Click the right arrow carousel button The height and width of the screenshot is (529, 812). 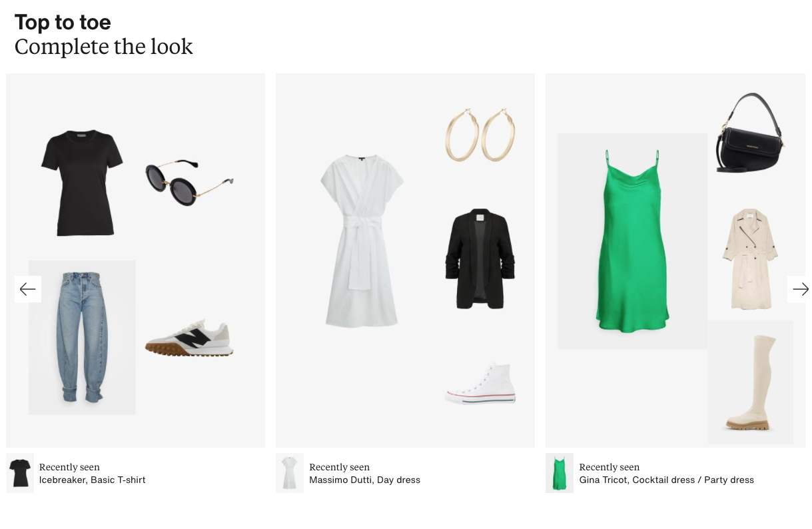pyautogui.click(x=800, y=289)
